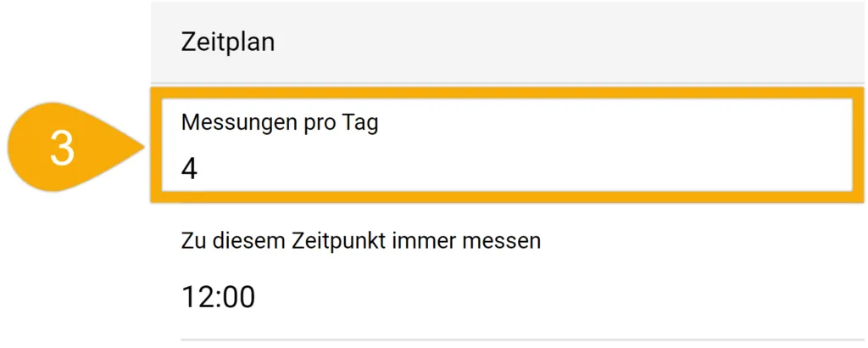Edit the number of measurements per day
This screenshot has width=868, height=348.
[x=507, y=144]
